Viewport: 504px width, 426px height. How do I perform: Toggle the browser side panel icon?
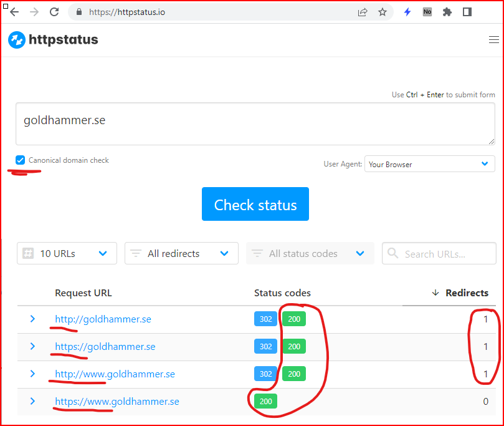coord(467,12)
